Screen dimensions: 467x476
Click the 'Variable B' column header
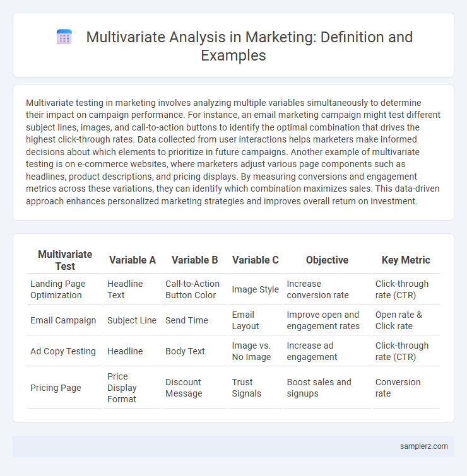pos(195,260)
